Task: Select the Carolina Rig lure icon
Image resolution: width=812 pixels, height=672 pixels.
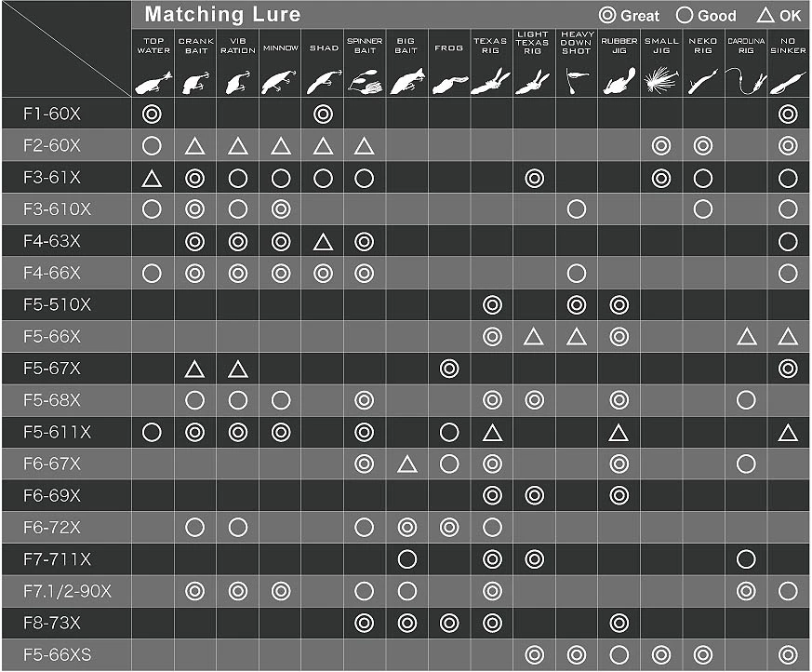Action: [745, 82]
